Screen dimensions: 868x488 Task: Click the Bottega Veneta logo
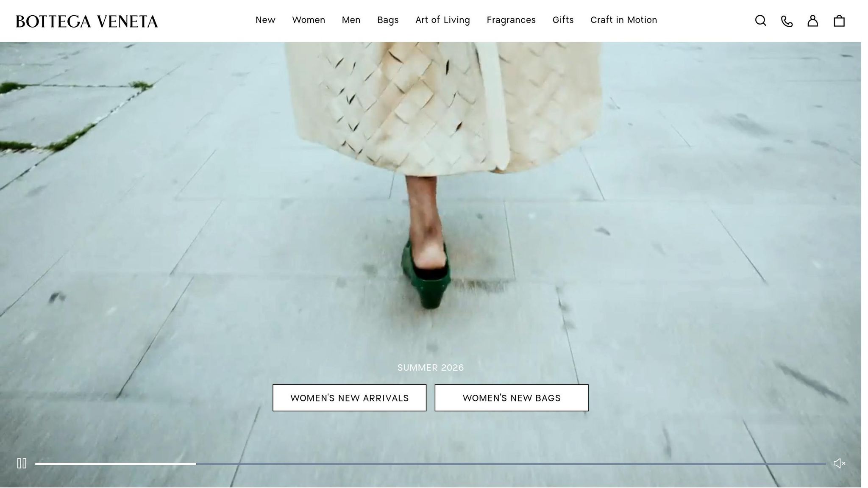pyautogui.click(x=87, y=21)
